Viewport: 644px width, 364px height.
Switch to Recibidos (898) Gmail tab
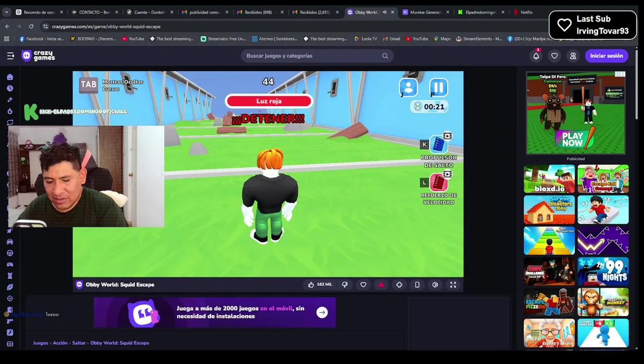pos(260,12)
